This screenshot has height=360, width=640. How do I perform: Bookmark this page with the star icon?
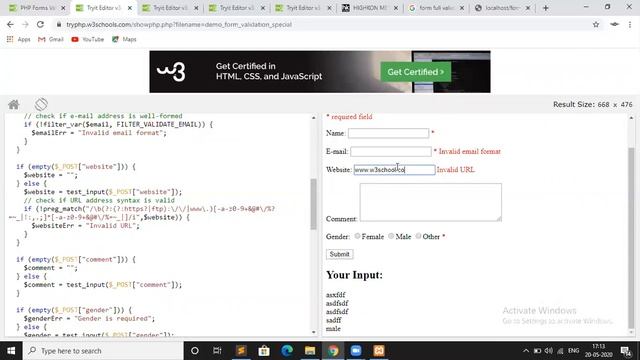(596, 24)
